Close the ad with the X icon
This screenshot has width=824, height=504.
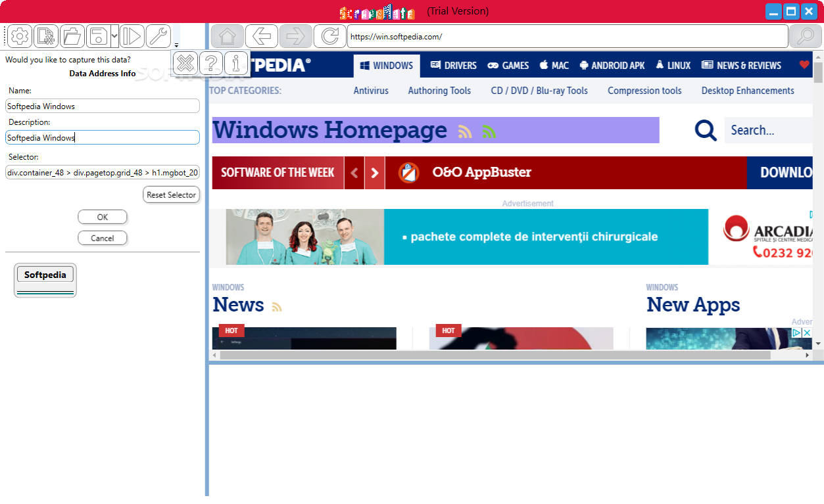tap(807, 333)
